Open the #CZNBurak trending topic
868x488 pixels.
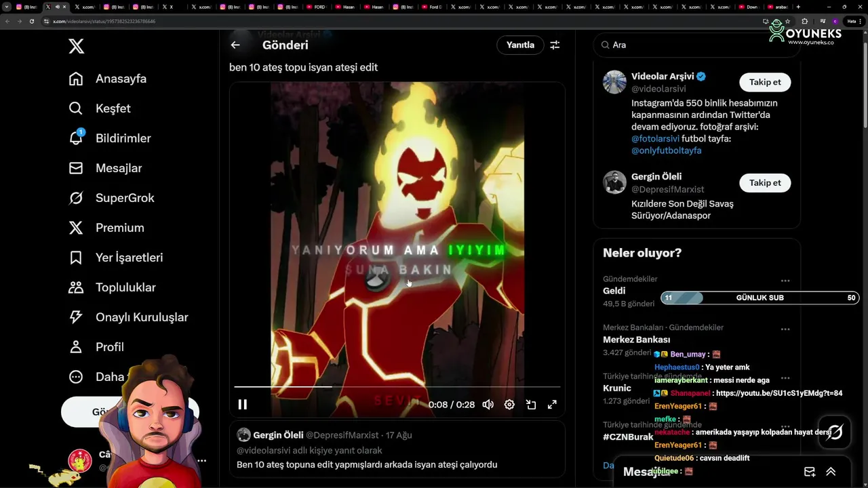tap(628, 437)
